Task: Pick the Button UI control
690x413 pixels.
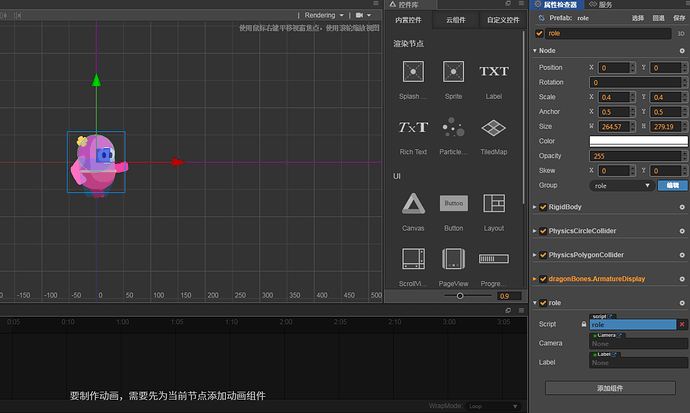Action: [x=453, y=203]
